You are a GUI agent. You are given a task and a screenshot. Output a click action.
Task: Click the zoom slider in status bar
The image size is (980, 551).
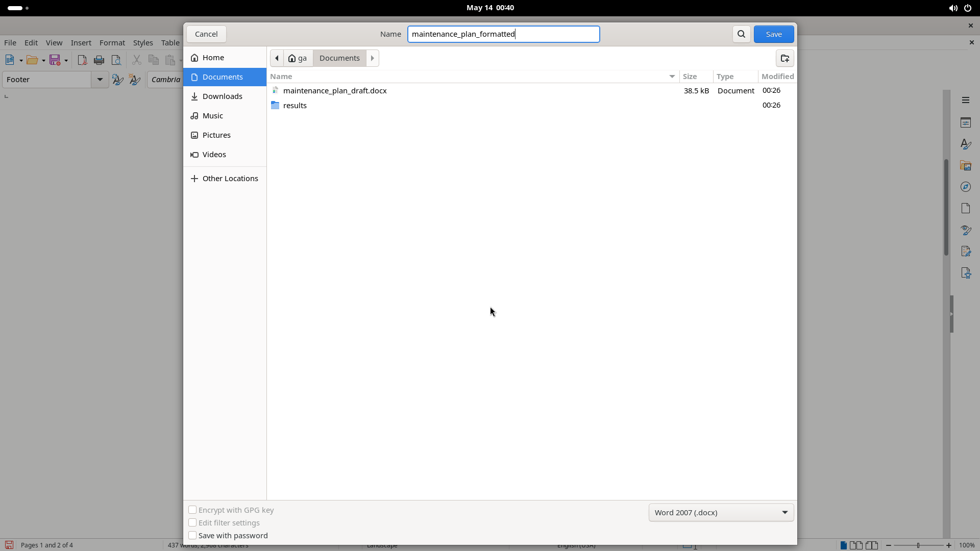(x=918, y=545)
